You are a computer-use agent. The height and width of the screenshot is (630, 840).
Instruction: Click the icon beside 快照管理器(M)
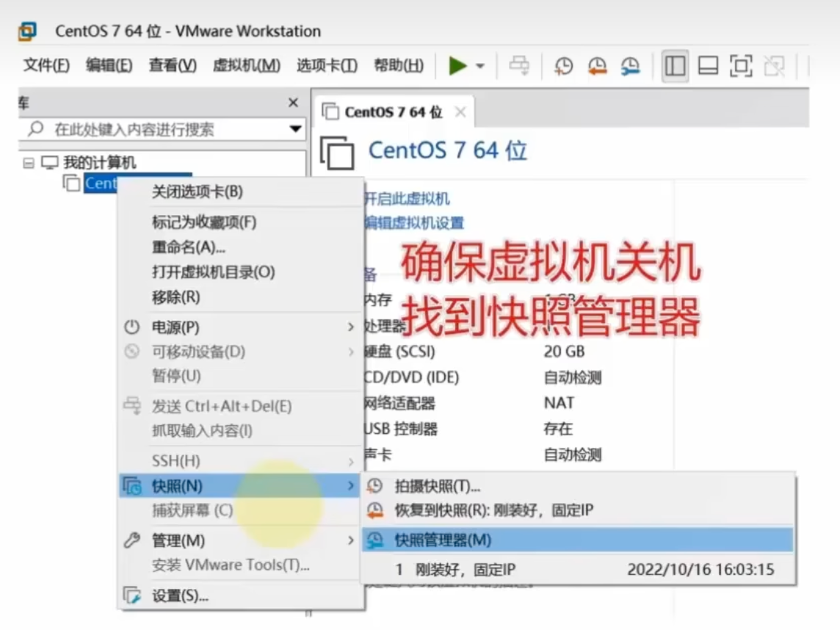coord(375,540)
